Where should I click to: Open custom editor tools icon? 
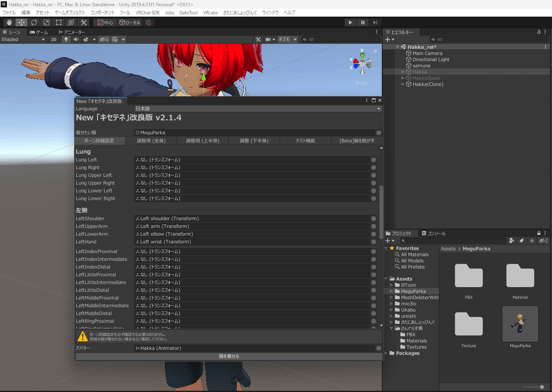(84, 23)
